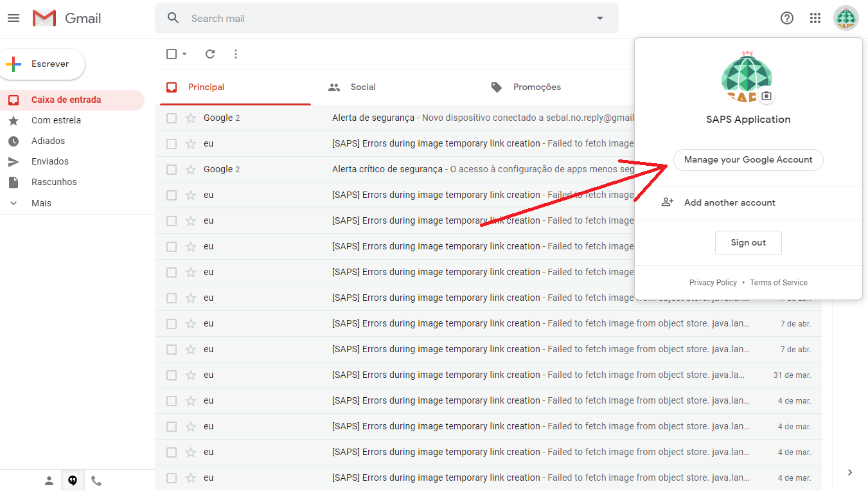Toggle the select all checkbox
This screenshot has width=868, height=491.
[172, 54]
